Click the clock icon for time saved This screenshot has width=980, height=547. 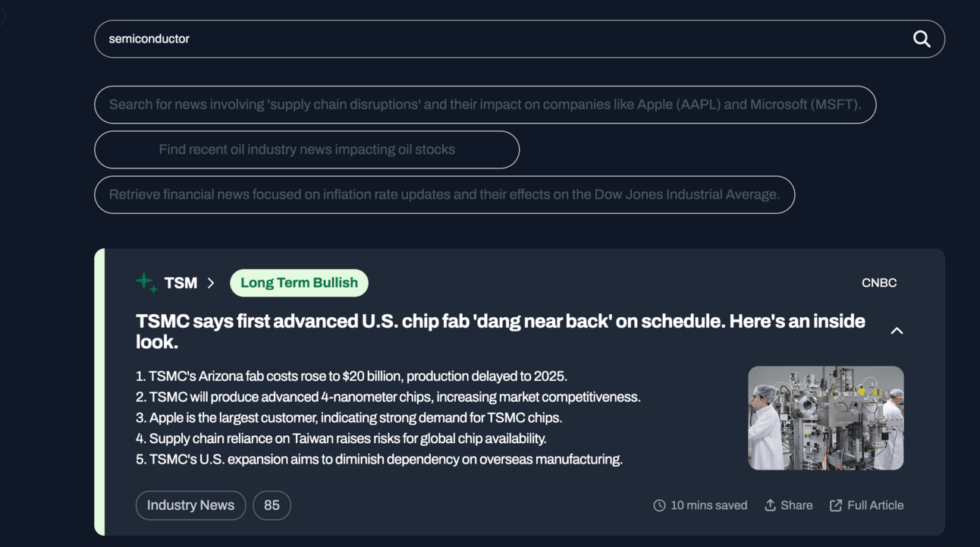(659, 505)
